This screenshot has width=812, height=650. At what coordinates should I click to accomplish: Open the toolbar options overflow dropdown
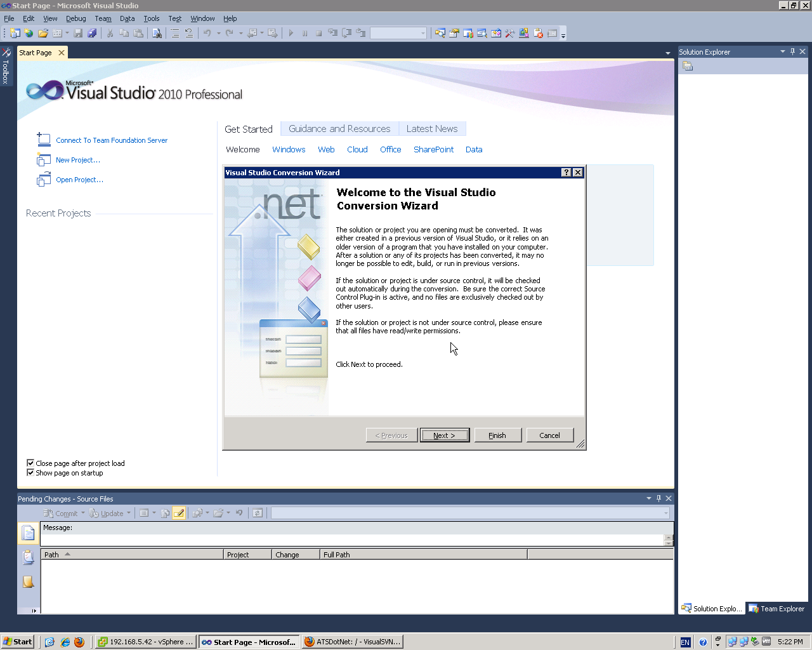click(x=563, y=34)
